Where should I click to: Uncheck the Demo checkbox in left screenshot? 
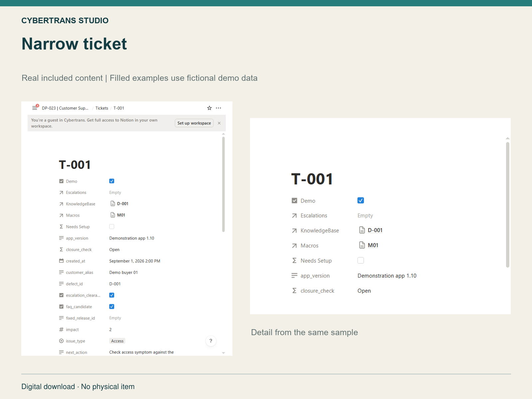point(112,181)
